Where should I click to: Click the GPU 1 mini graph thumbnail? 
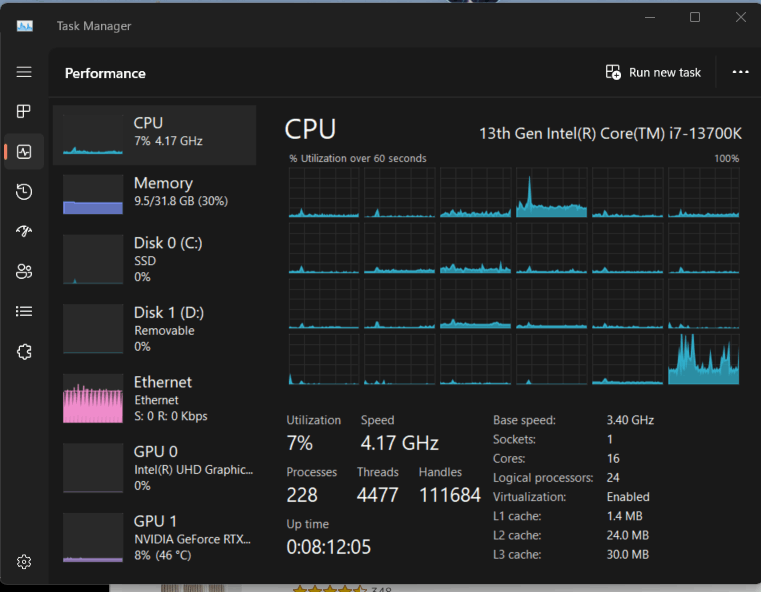pos(93,538)
